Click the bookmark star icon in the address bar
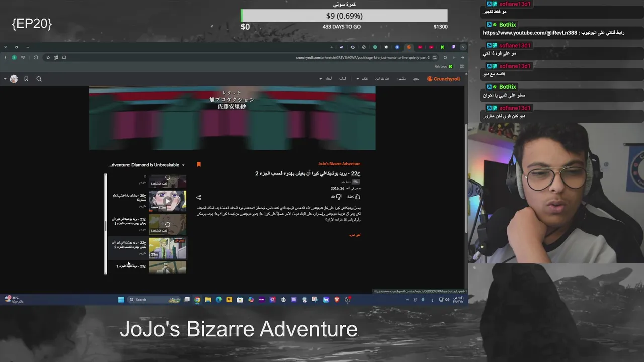 (48, 57)
